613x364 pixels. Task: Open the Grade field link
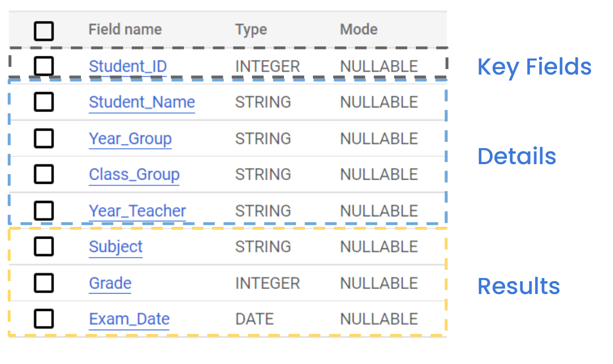pyautogui.click(x=110, y=283)
